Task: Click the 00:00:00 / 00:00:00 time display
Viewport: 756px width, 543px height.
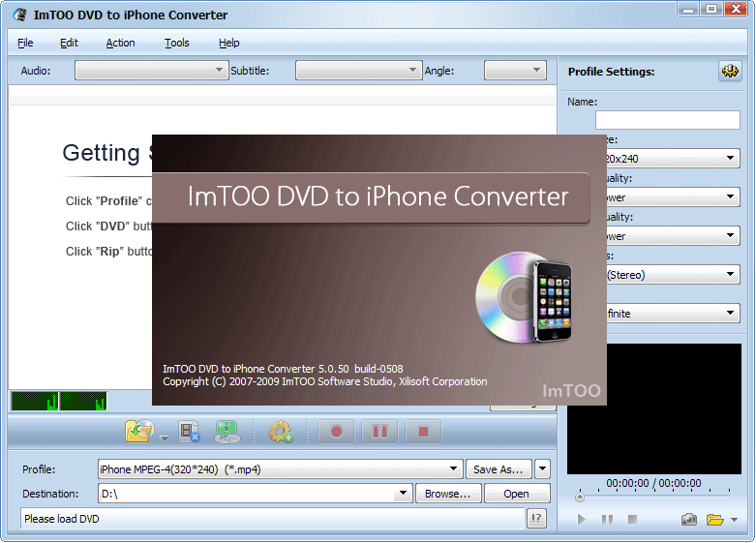Action: coord(653,483)
